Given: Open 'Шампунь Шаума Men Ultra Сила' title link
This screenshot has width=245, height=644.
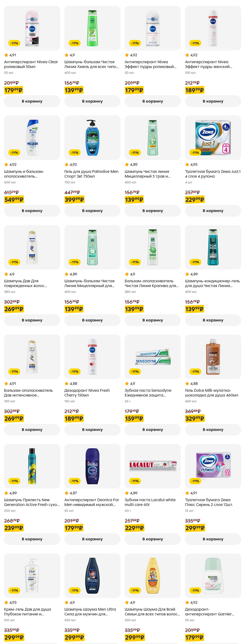Looking at the screenshot, I should [x=90, y=612].
